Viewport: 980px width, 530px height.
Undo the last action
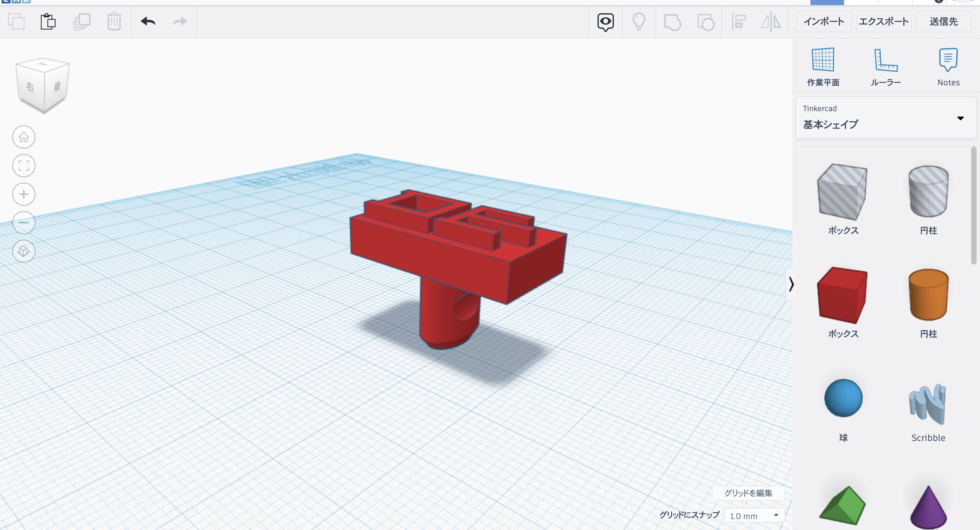click(x=148, y=21)
